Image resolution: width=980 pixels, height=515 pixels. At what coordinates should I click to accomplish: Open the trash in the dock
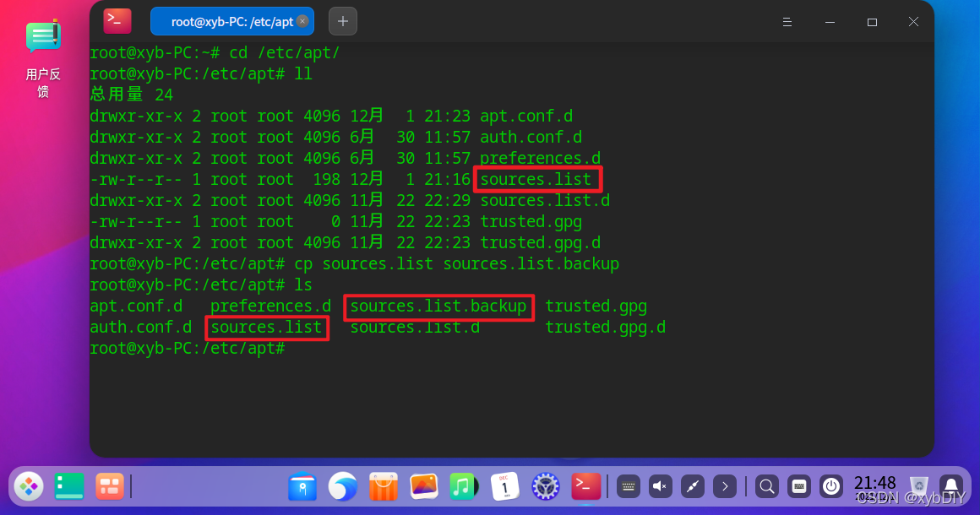919,486
